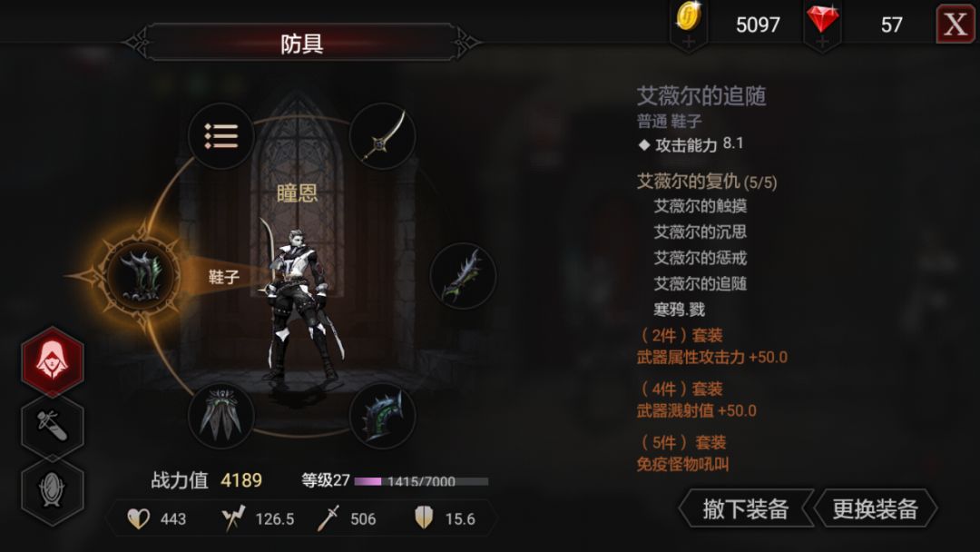Select 艾薇尔的惩戒 set item
980x552 pixels.
tap(700, 258)
